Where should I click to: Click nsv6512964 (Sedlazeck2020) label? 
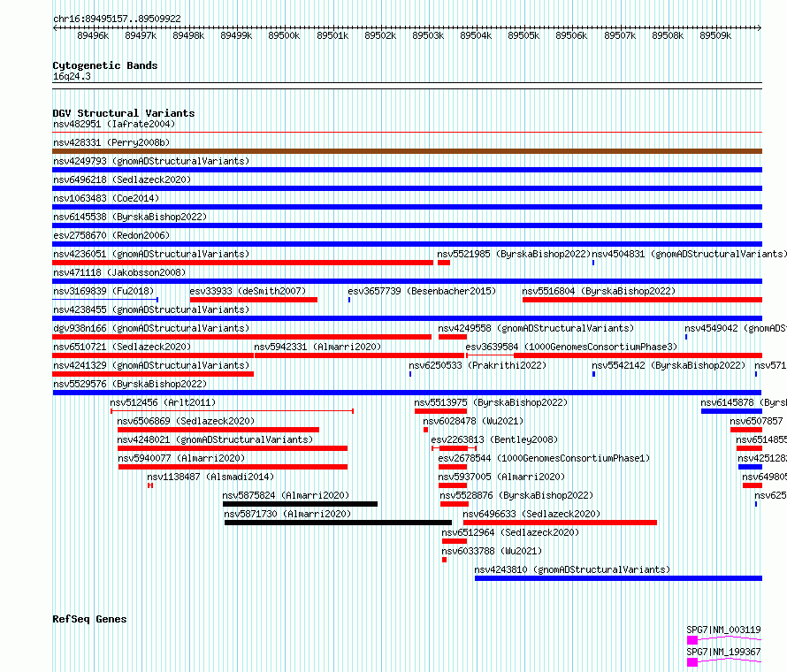[x=510, y=532]
